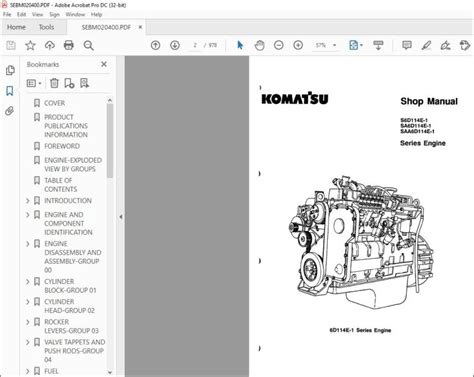Viewport: 474px width, 377px height.
Task: Click the Save file icon
Action: [x=11, y=45]
